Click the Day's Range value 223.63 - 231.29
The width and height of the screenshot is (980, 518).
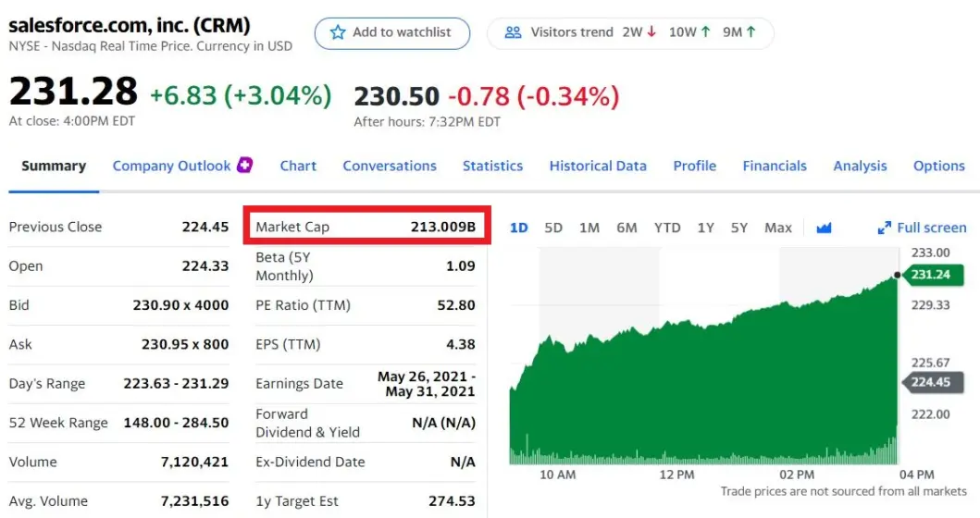(176, 384)
